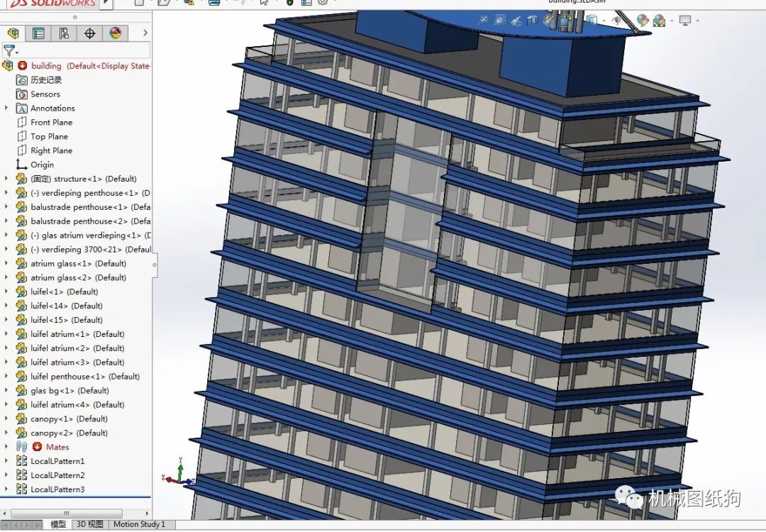This screenshot has height=532, width=766.
Task: Select the Front Plane in tree
Action: pyautogui.click(x=51, y=122)
